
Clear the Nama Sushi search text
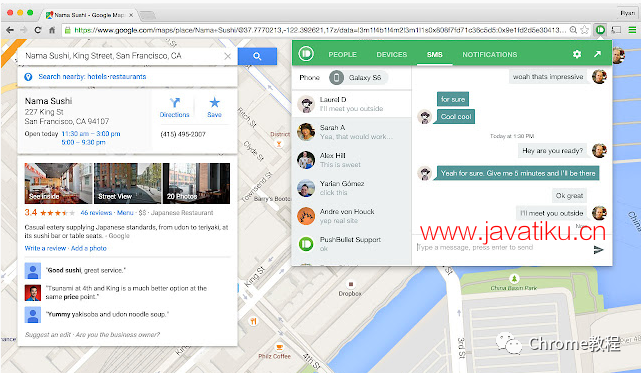[x=228, y=56]
